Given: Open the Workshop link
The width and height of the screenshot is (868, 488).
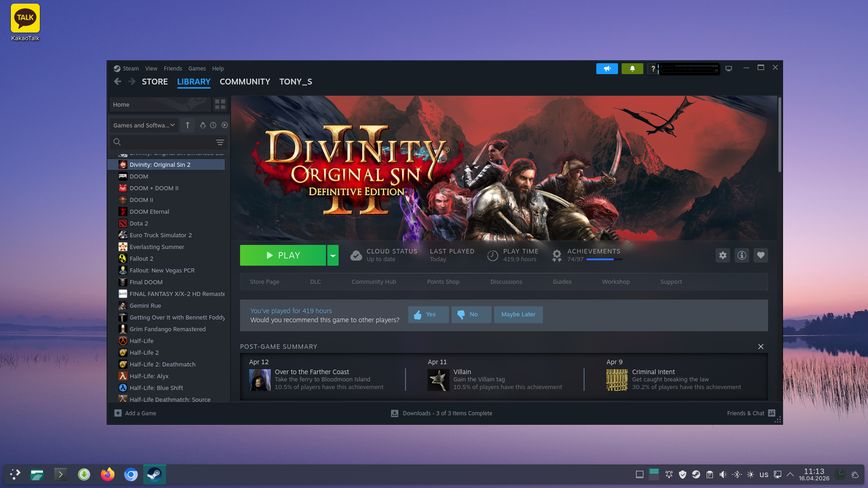Looking at the screenshot, I should tap(615, 282).
